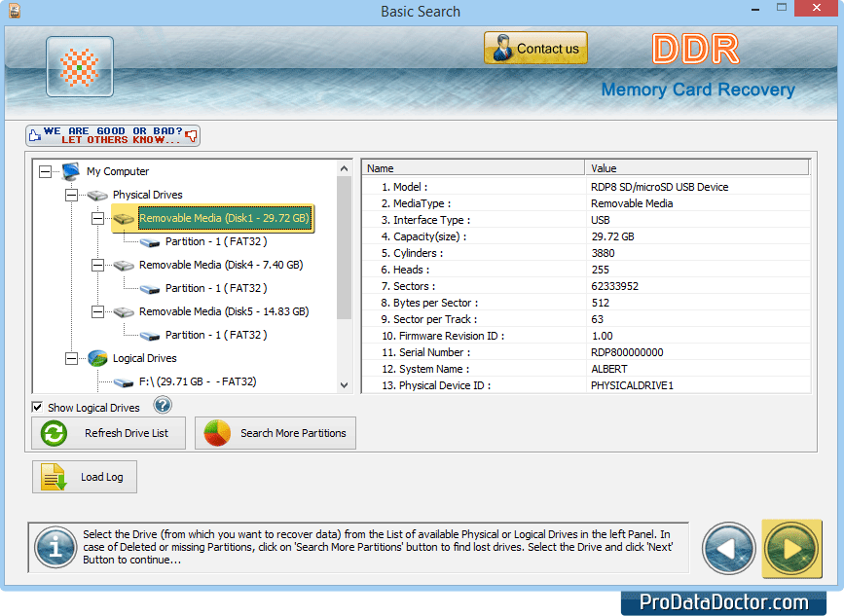This screenshot has height=616, width=844.
Task: Click the My Computer monitor icon
Action: [71, 171]
